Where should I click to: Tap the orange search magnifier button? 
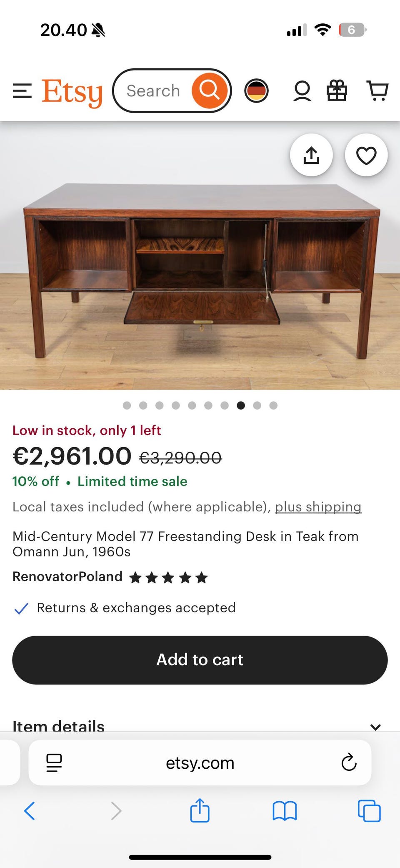tap(210, 91)
